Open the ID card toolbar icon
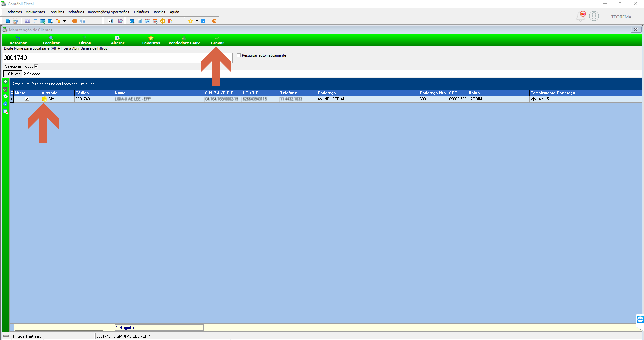 27,21
